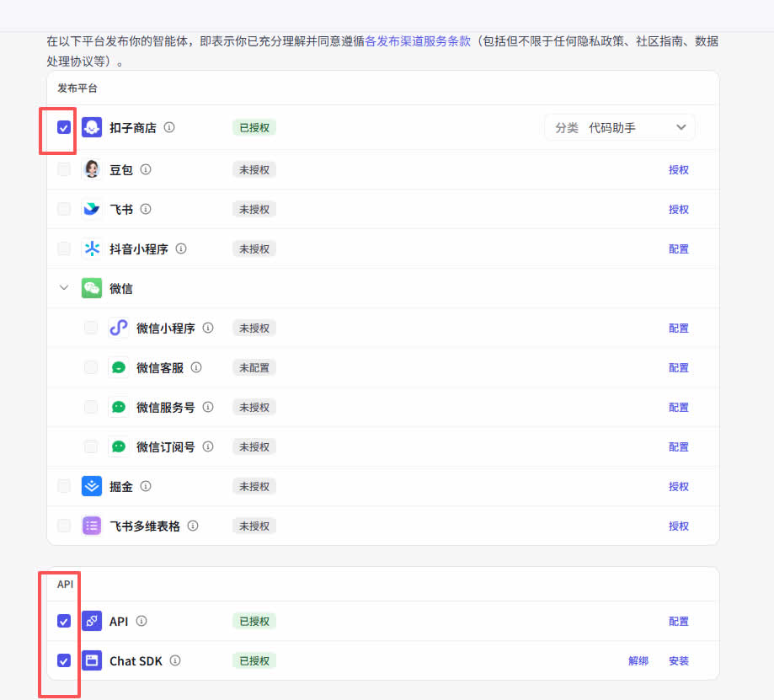Click the 豆包 avatar icon

tap(92, 169)
